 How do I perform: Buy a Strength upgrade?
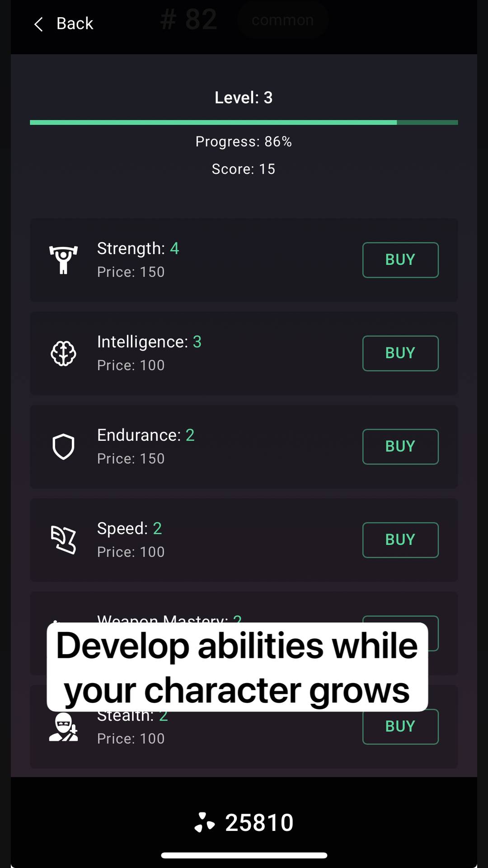[400, 260]
